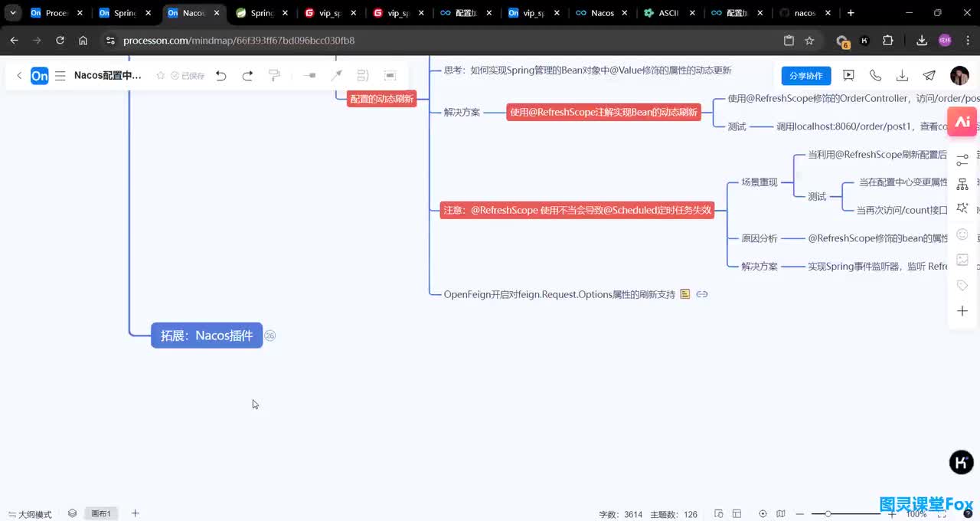Open the emoji icon panel
980x521 pixels.
pyautogui.click(x=962, y=234)
